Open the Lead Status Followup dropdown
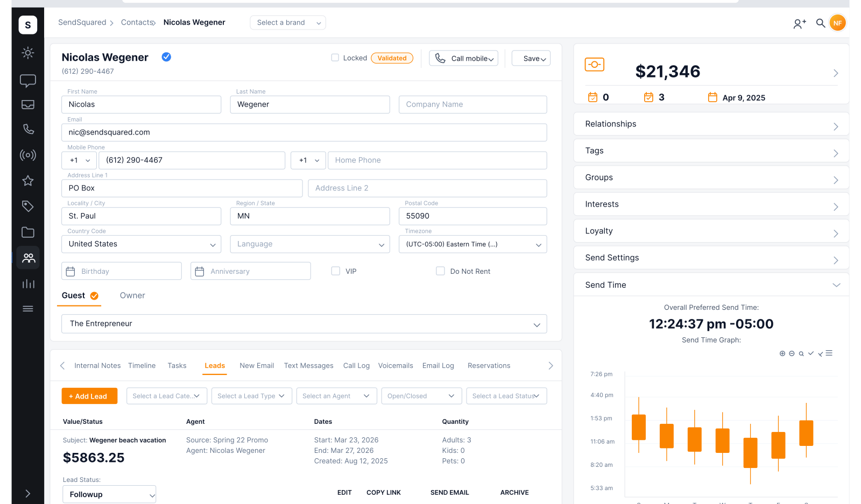Screen dimensions: 861x504 pyautogui.click(x=109, y=494)
